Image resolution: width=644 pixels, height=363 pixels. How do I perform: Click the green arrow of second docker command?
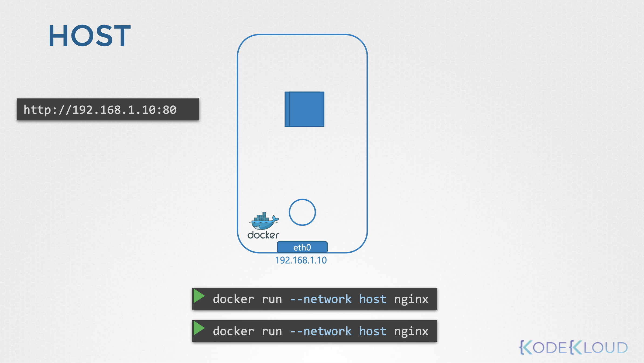(199, 328)
